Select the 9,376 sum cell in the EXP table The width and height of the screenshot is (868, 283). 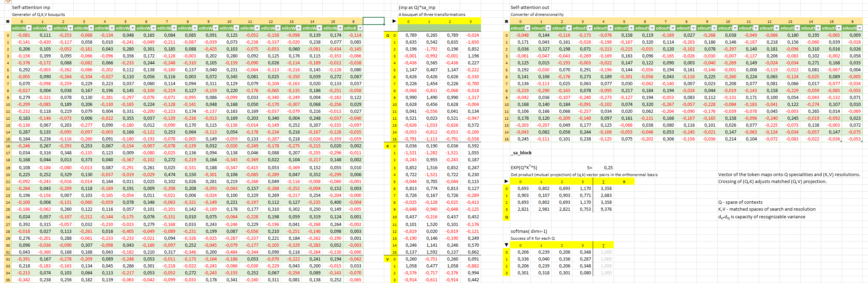[x=606, y=209]
